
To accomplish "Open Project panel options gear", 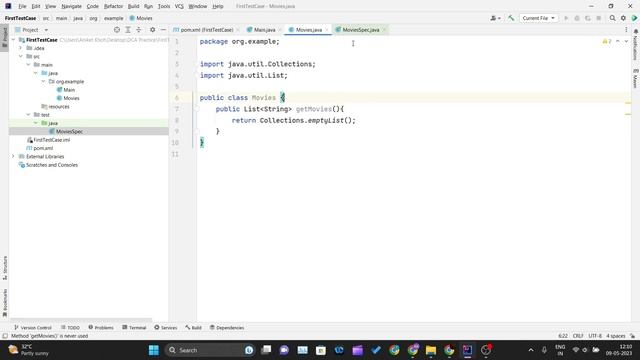I will [x=152, y=30].
